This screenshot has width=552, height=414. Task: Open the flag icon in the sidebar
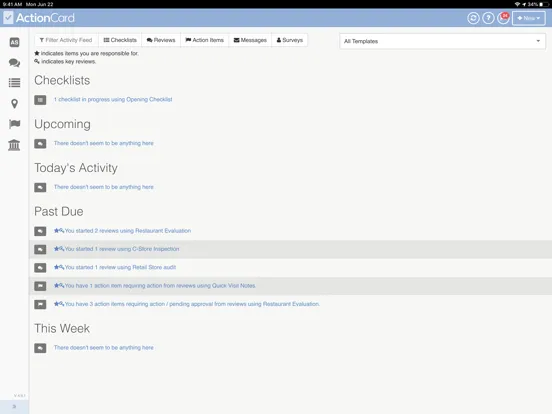[x=14, y=124]
